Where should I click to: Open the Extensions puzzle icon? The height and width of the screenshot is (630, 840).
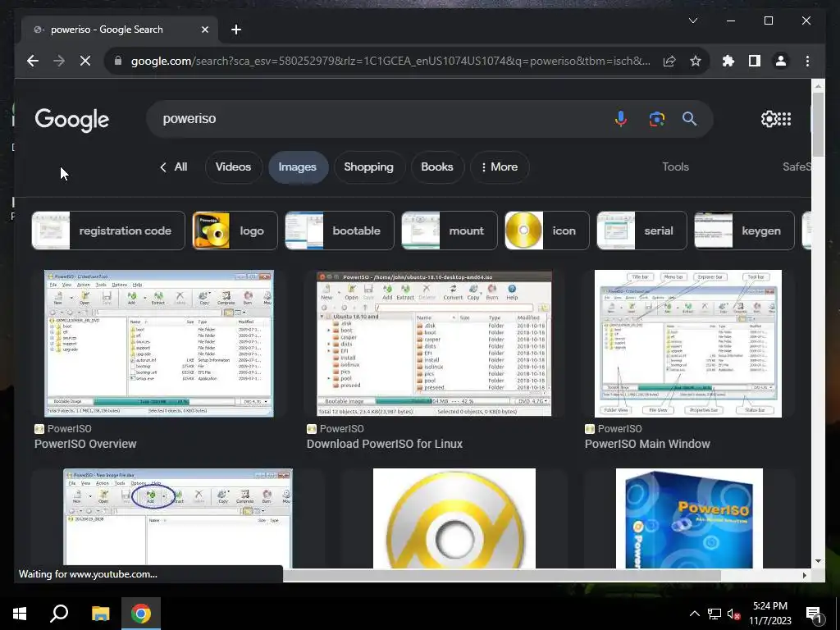(728, 61)
